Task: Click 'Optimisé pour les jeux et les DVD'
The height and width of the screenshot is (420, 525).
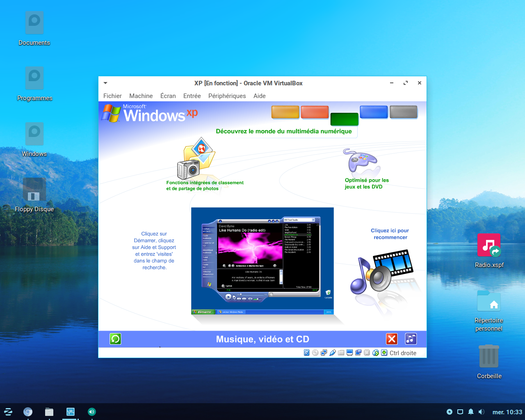Action: click(366, 183)
